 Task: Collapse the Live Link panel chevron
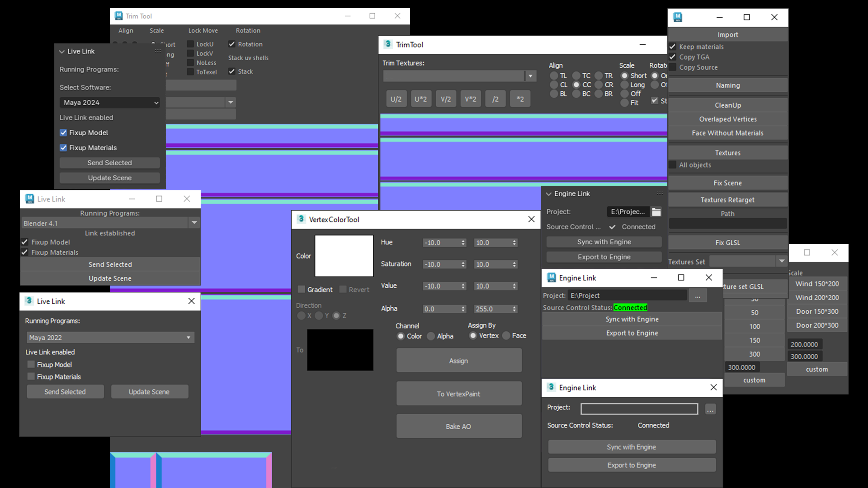point(62,52)
